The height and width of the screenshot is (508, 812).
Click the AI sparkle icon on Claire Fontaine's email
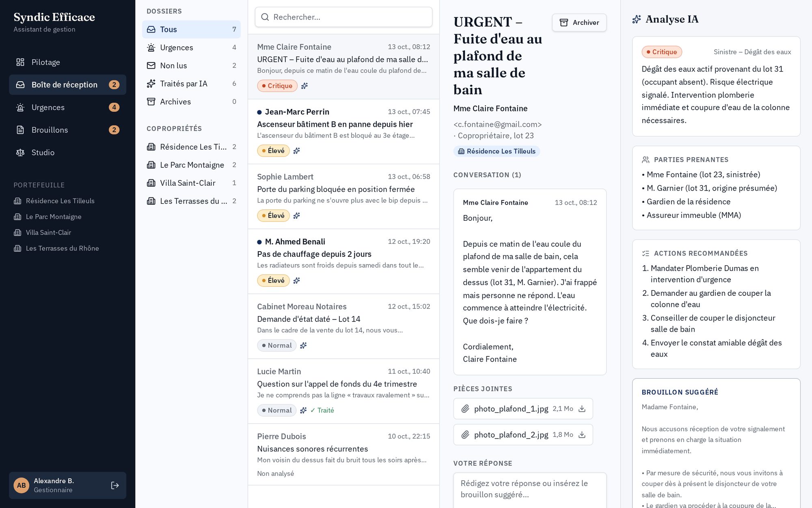(x=304, y=86)
